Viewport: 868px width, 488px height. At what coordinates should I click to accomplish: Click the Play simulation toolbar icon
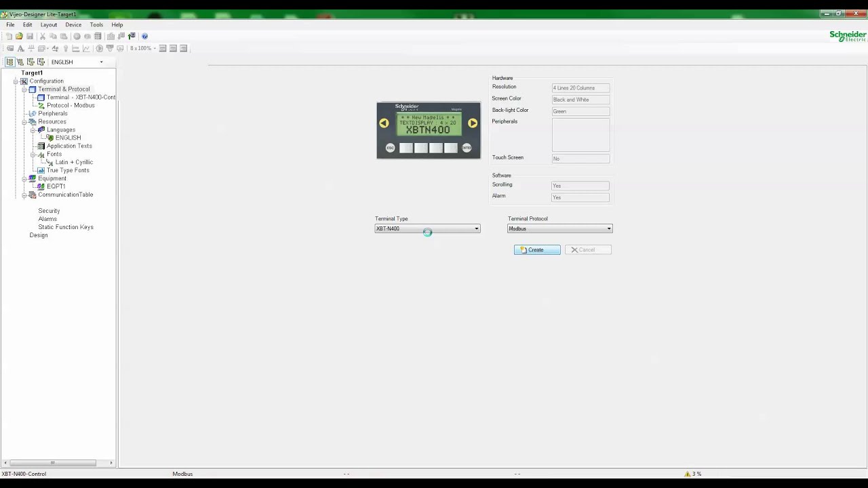pos(100,48)
